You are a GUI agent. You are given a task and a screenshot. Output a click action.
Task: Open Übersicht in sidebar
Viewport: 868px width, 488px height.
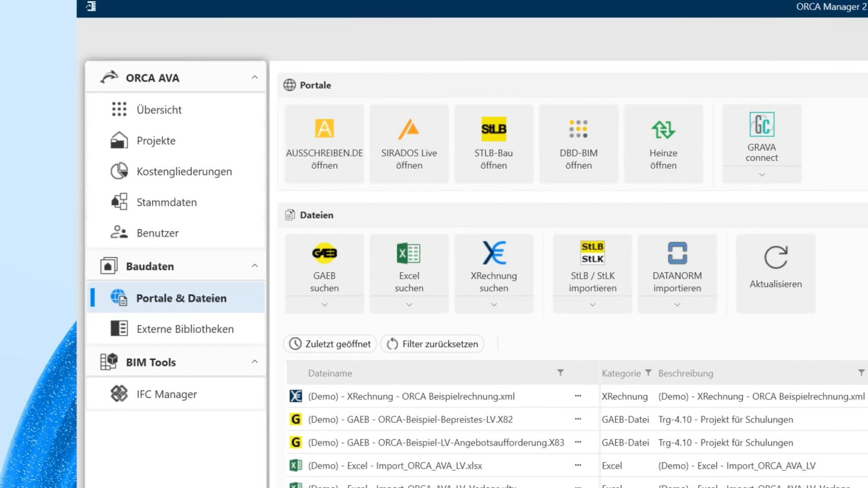point(175,109)
